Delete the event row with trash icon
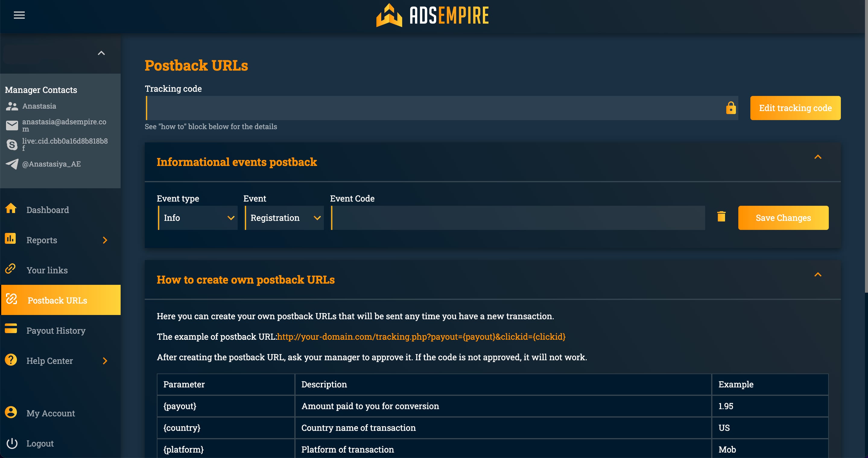The width and height of the screenshot is (868, 458). click(x=721, y=216)
